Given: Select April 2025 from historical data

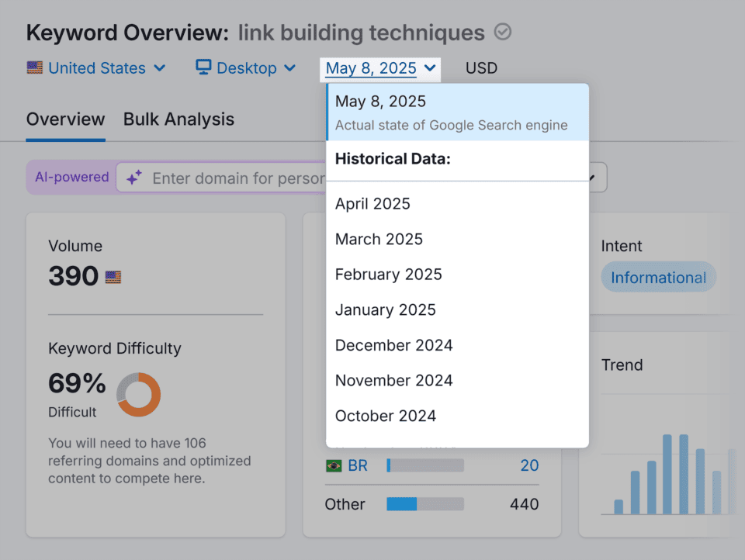Looking at the screenshot, I should pos(372,204).
